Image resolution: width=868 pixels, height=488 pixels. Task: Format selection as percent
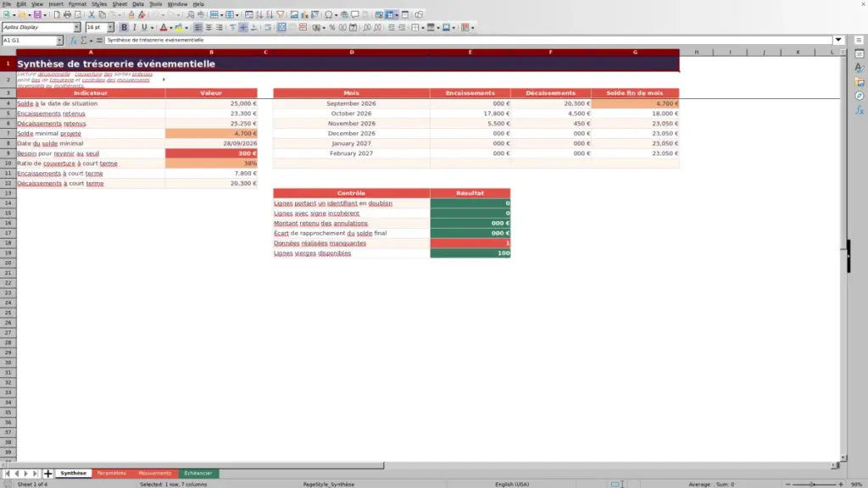(x=332, y=27)
